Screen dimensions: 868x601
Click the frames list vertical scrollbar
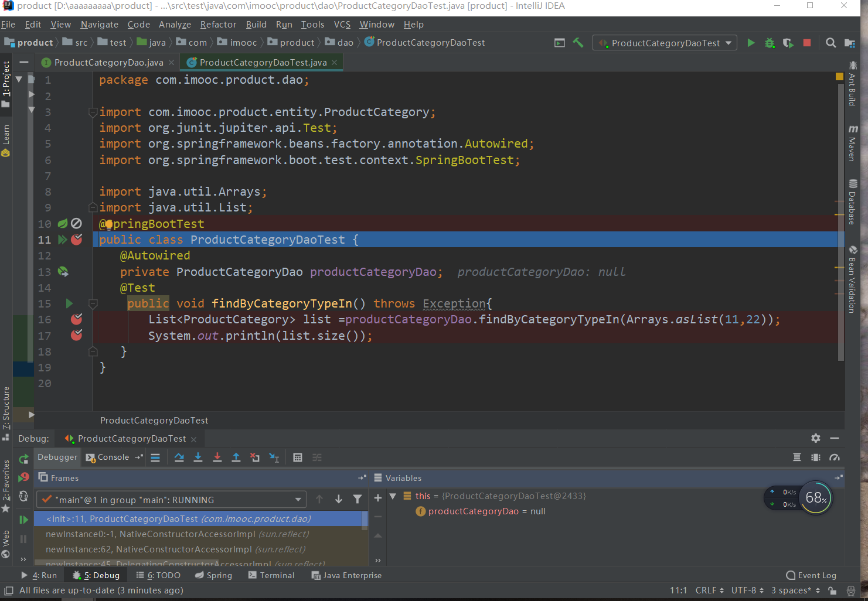tap(365, 520)
